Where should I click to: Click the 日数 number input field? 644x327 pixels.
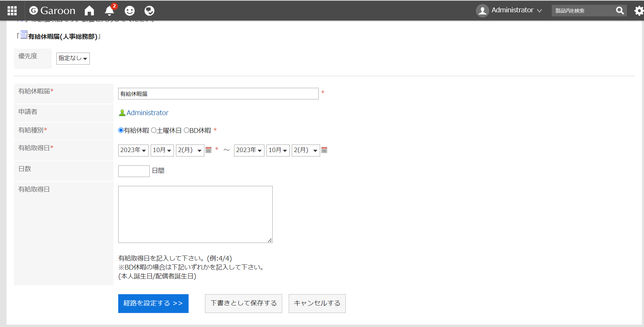coord(134,171)
